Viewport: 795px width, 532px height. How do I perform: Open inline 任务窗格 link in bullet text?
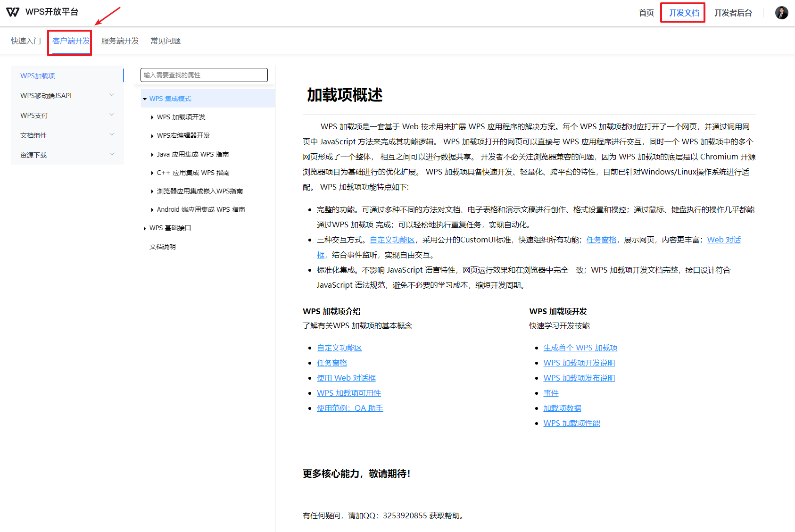click(601, 240)
